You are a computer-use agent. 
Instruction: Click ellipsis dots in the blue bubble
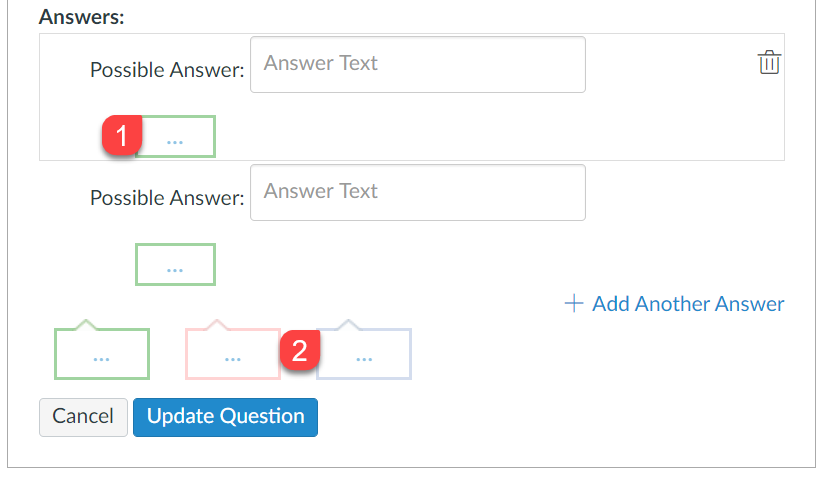tap(364, 359)
